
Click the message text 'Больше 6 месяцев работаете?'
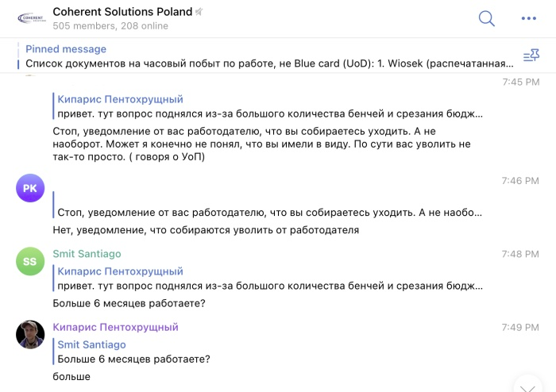coord(129,303)
